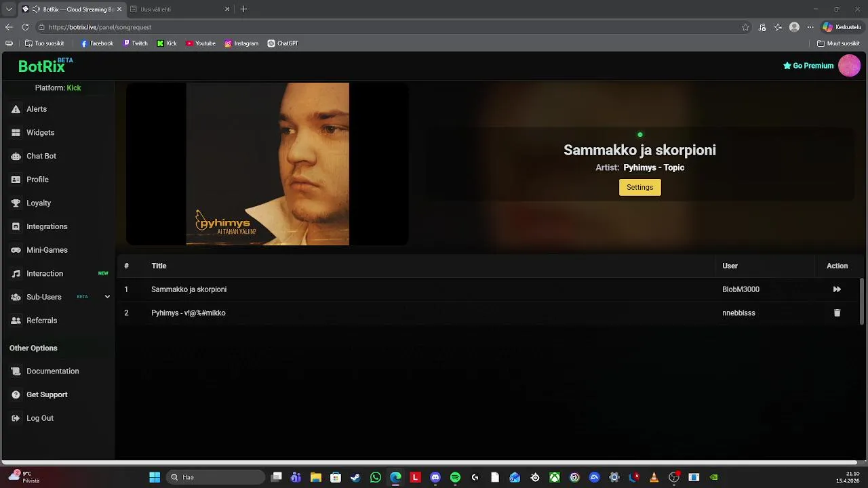Click Go Premium link
This screenshot has width=868, height=488.
(808, 66)
